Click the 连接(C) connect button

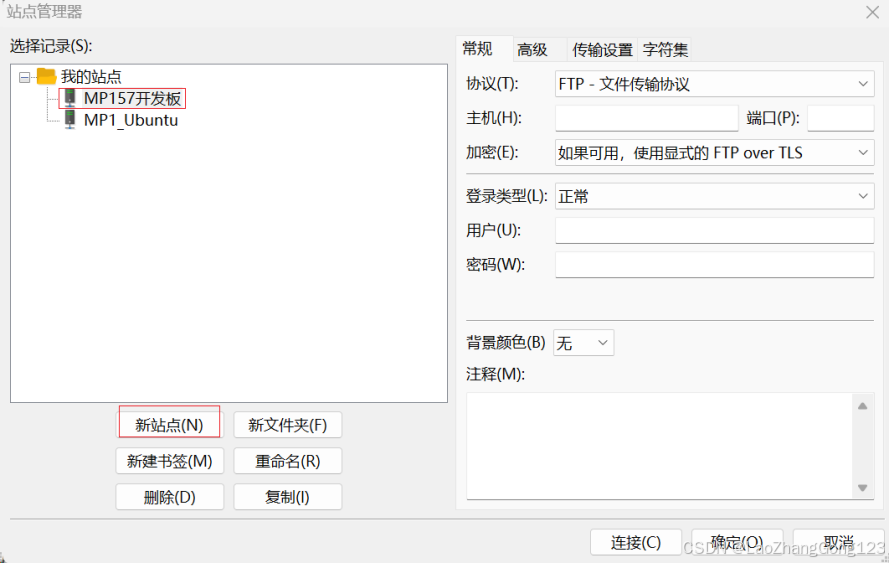click(636, 543)
